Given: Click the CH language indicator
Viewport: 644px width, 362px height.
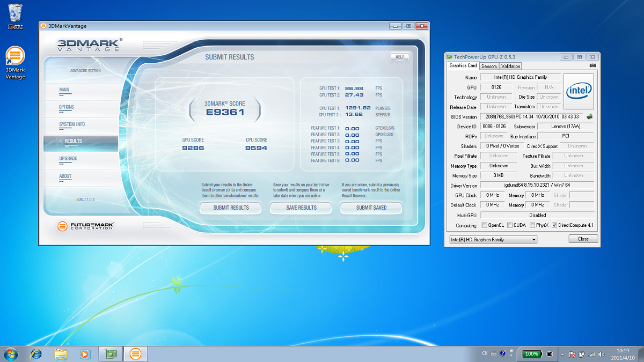Looking at the screenshot, I should [485, 354].
